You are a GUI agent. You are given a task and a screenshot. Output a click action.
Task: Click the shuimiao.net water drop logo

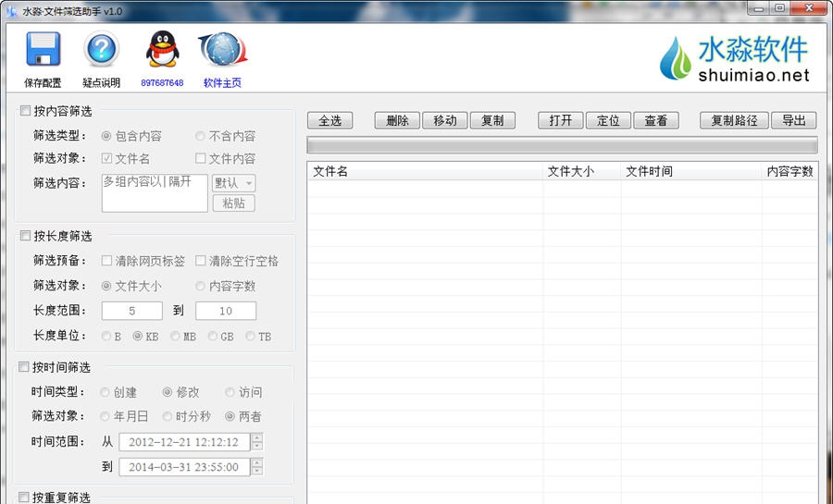point(734,58)
